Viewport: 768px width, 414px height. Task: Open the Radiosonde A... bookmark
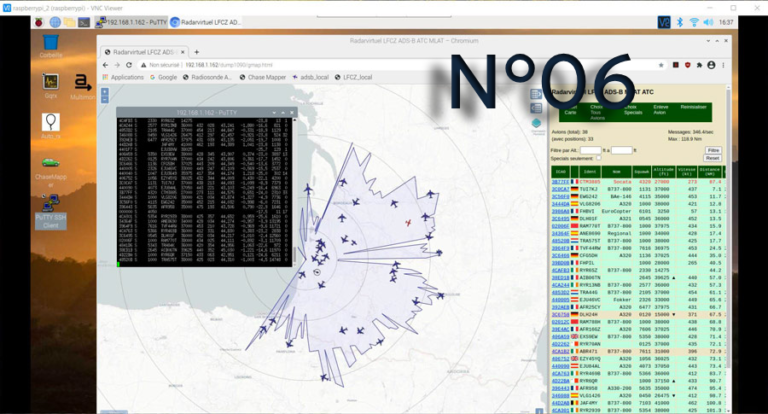click(x=207, y=77)
